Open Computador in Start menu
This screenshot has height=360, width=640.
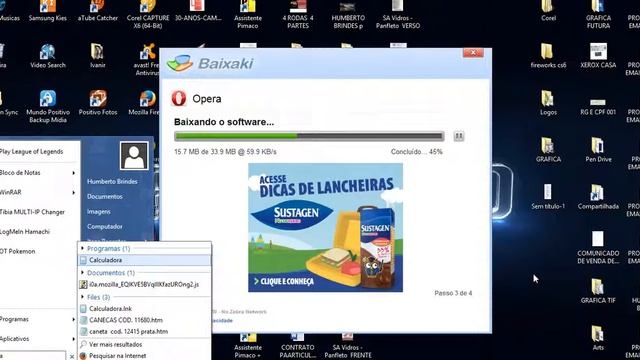105,226
